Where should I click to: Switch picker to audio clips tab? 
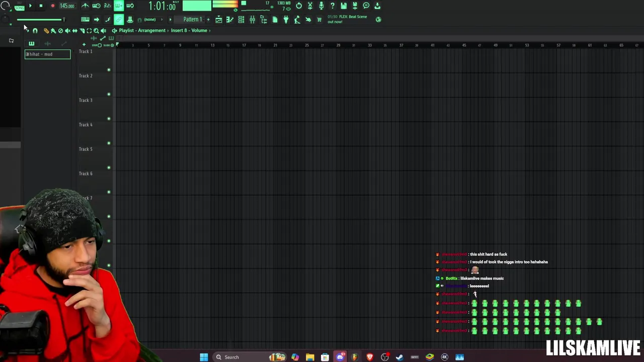pyautogui.click(x=47, y=44)
